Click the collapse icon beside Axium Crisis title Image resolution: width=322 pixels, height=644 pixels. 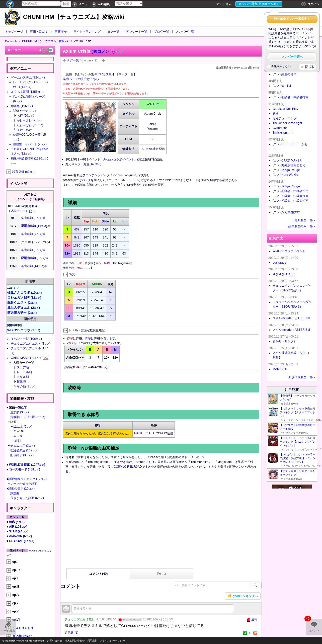pos(120,52)
